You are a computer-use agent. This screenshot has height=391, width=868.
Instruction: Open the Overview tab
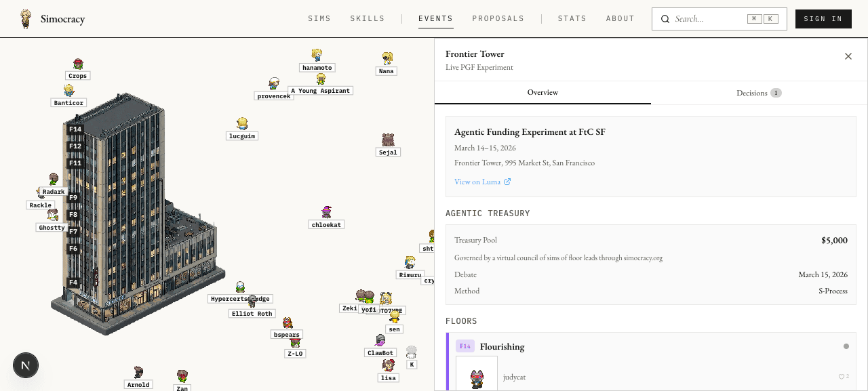pos(542,93)
